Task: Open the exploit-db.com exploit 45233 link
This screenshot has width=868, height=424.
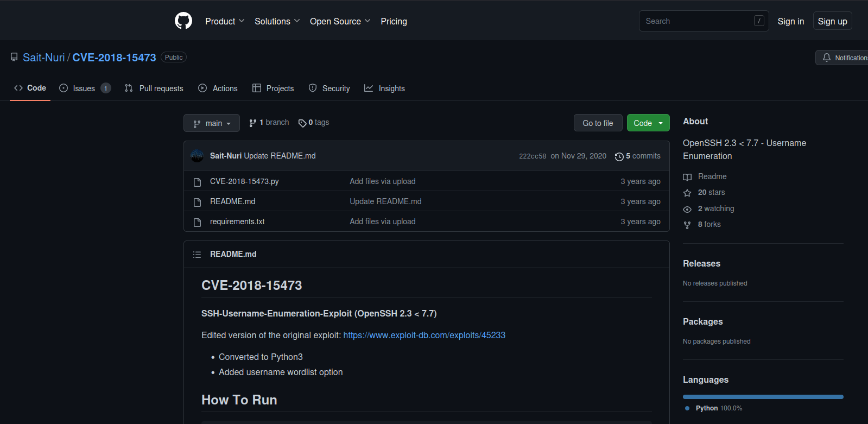Action: pyautogui.click(x=425, y=336)
